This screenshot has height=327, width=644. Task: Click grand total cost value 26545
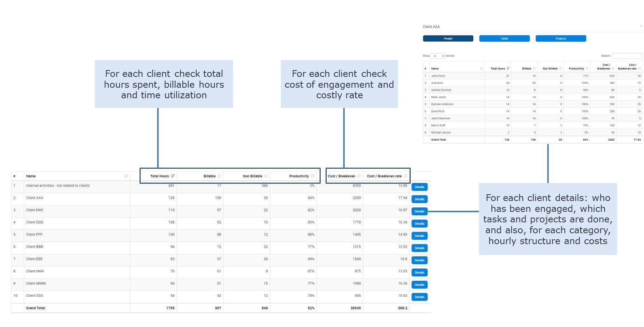coord(356,308)
